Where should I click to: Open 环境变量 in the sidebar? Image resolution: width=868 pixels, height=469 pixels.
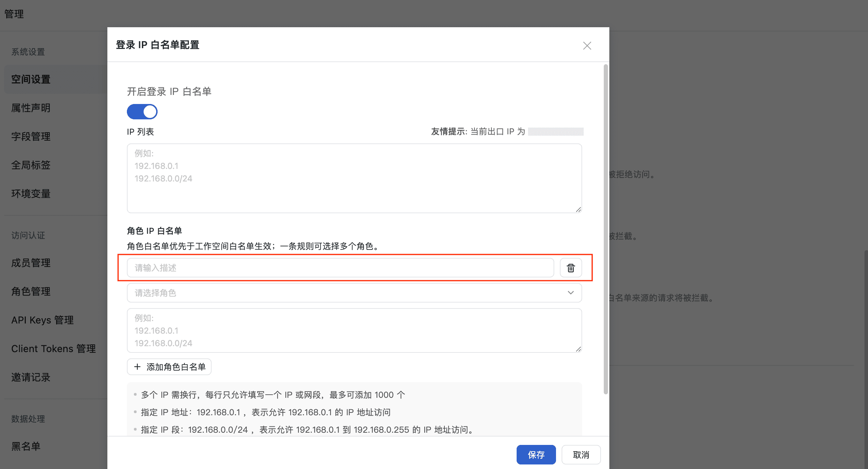[31, 194]
